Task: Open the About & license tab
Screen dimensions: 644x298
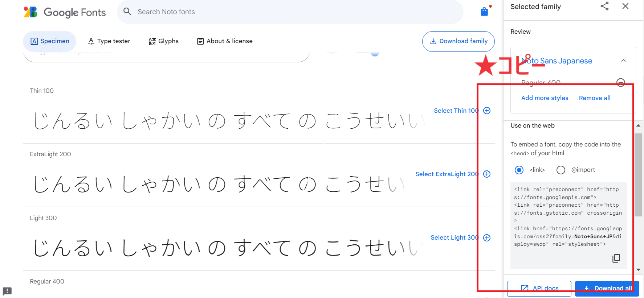Action: pyautogui.click(x=225, y=41)
